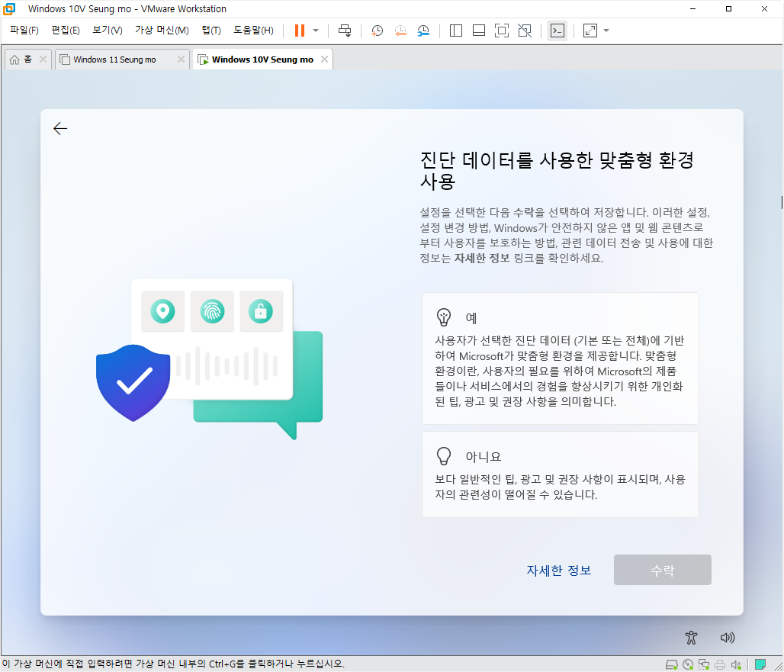
Task: Click the Revert to snapshot icon
Action: (400, 31)
